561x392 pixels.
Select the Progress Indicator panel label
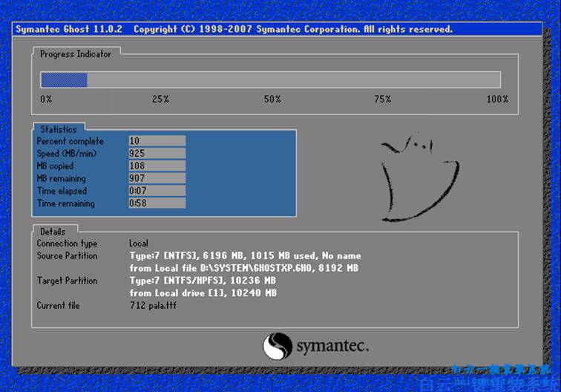point(76,54)
